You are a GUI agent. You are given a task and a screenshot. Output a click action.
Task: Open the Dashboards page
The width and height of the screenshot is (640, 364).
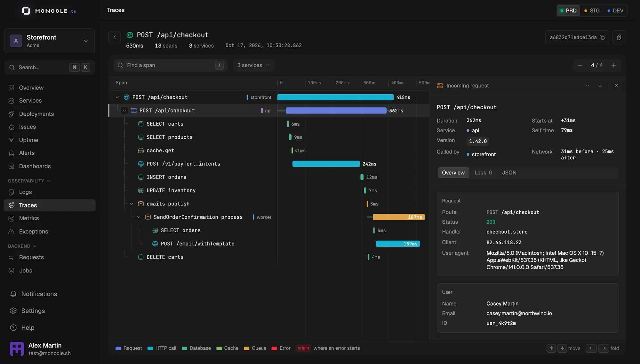[x=50, y=166]
